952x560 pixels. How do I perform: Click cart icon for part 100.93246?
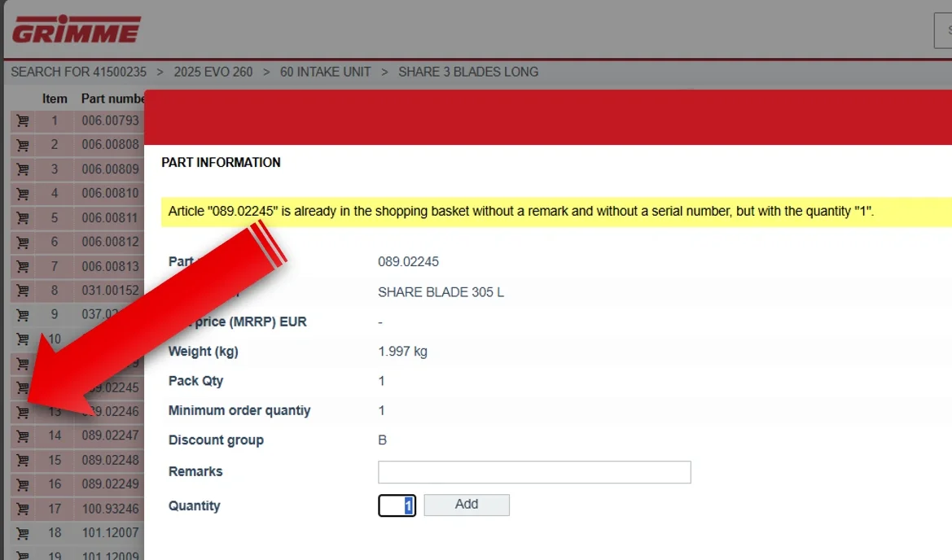click(23, 509)
